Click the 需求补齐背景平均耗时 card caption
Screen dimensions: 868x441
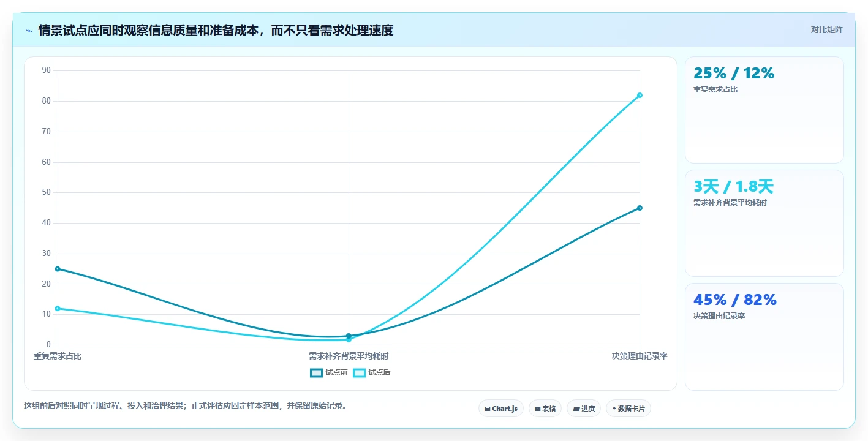click(x=730, y=203)
